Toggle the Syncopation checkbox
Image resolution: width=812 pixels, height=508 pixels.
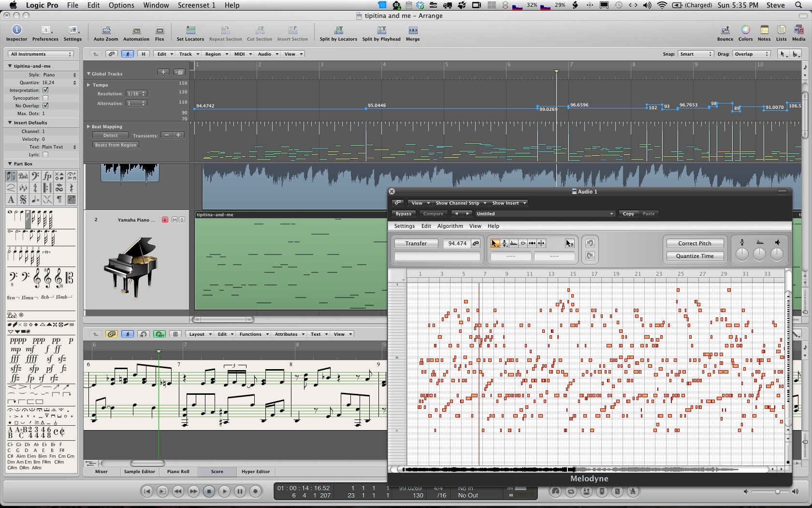click(x=45, y=98)
